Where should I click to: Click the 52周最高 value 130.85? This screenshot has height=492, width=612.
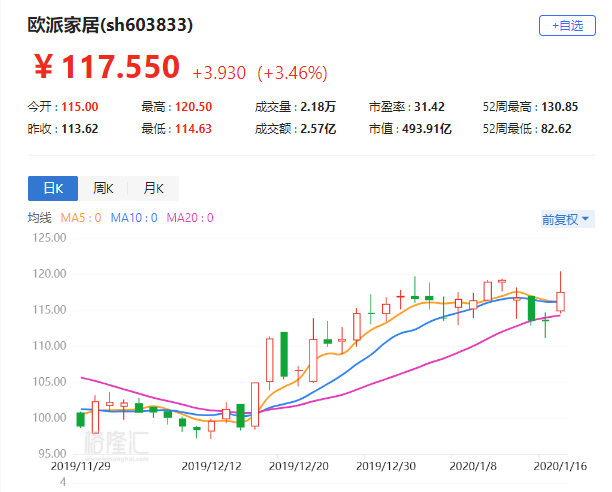tap(559, 107)
